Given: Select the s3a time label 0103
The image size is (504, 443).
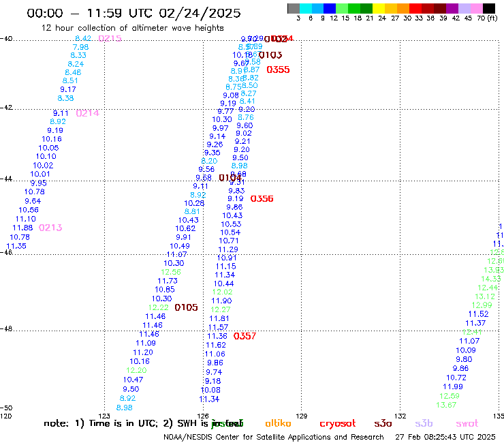Looking at the screenshot, I should [270, 55].
